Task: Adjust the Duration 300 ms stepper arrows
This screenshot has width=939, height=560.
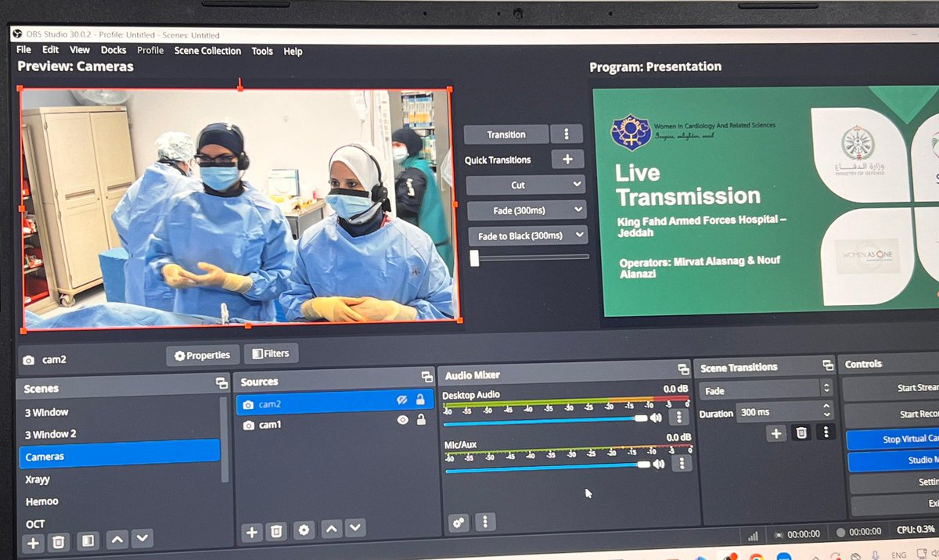Action: click(x=827, y=411)
